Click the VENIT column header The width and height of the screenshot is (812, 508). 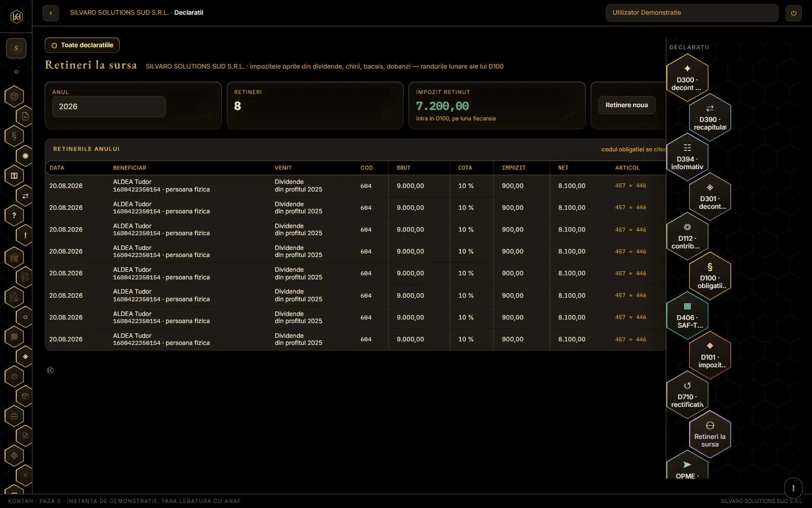(283, 168)
